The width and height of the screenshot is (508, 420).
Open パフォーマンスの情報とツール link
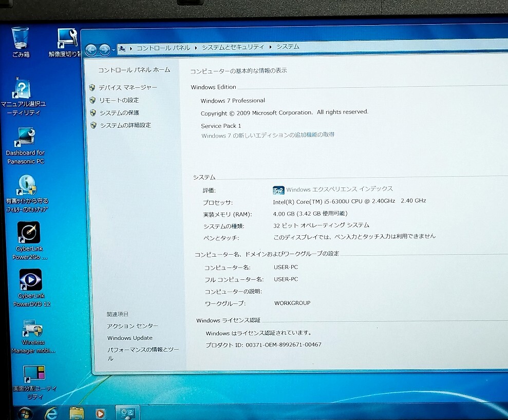[x=143, y=354]
